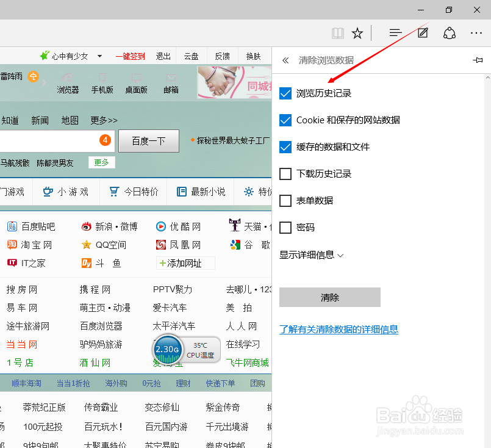Expand 显示详细信息 section

[312, 255]
